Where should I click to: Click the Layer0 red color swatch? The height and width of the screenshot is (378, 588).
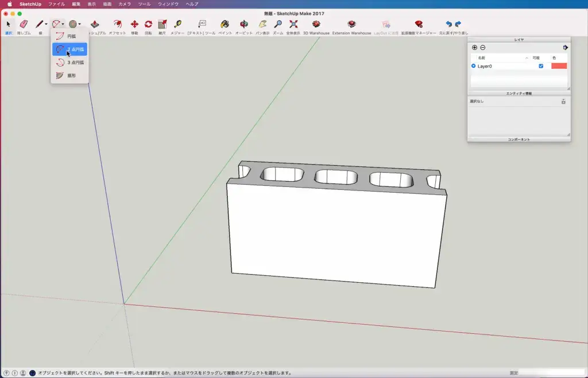(559, 66)
